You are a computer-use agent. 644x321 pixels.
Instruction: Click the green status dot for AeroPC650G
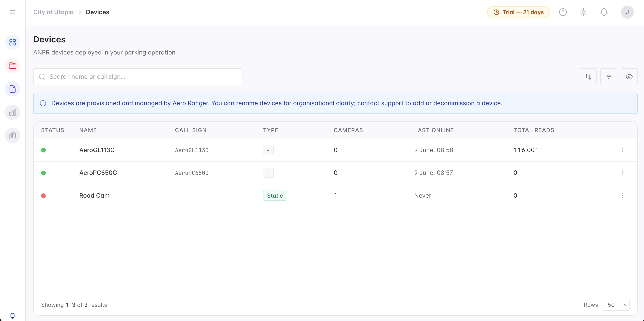(44, 173)
